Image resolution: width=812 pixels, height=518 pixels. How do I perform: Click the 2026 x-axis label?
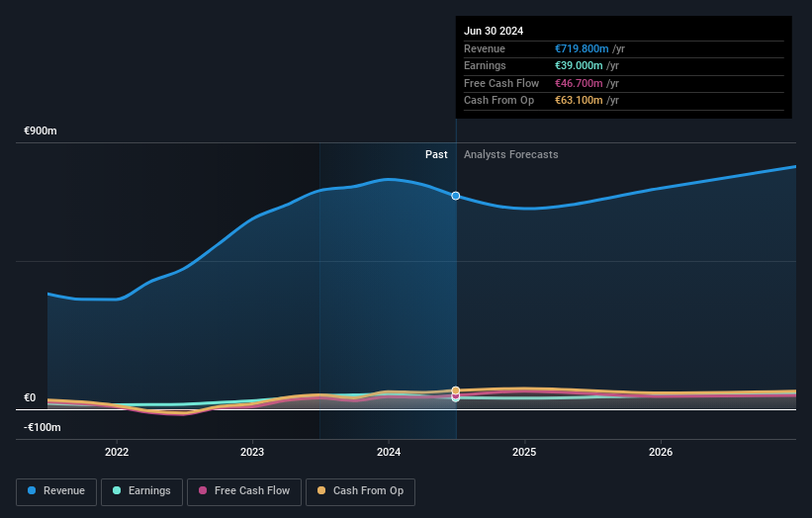click(661, 452)
